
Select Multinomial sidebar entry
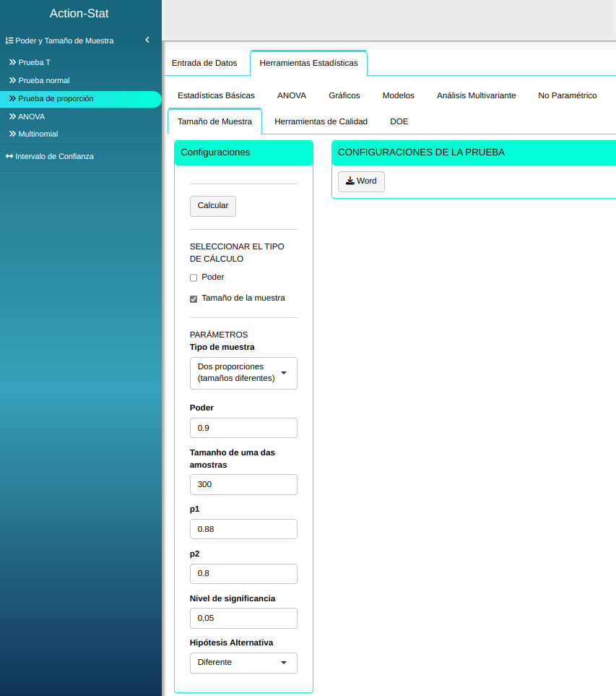coord(38,134)
